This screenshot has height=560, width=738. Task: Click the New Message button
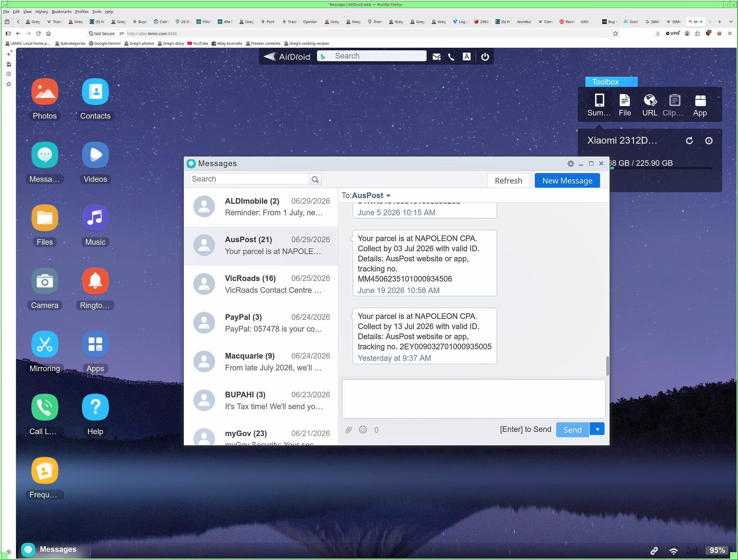(567, 181)
